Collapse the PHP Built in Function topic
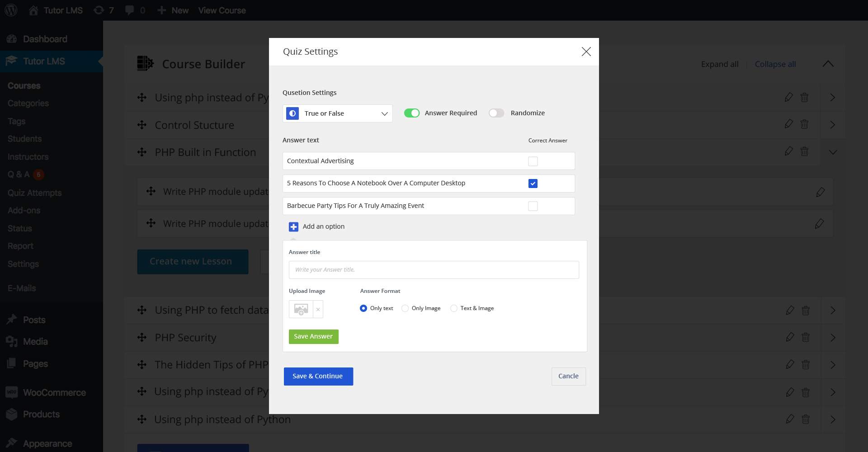 coord(832,152)
